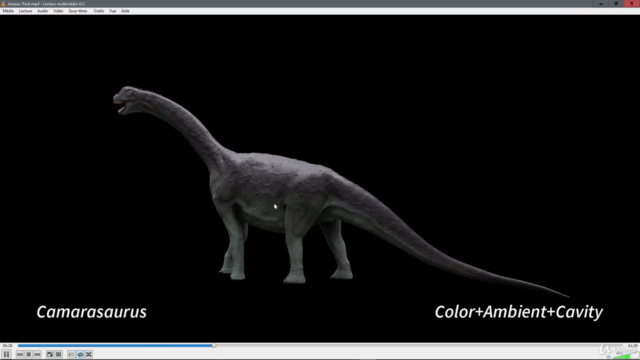Maximize the VLC window
Viewport: 640px width, 360px height.
click(616, 4)
